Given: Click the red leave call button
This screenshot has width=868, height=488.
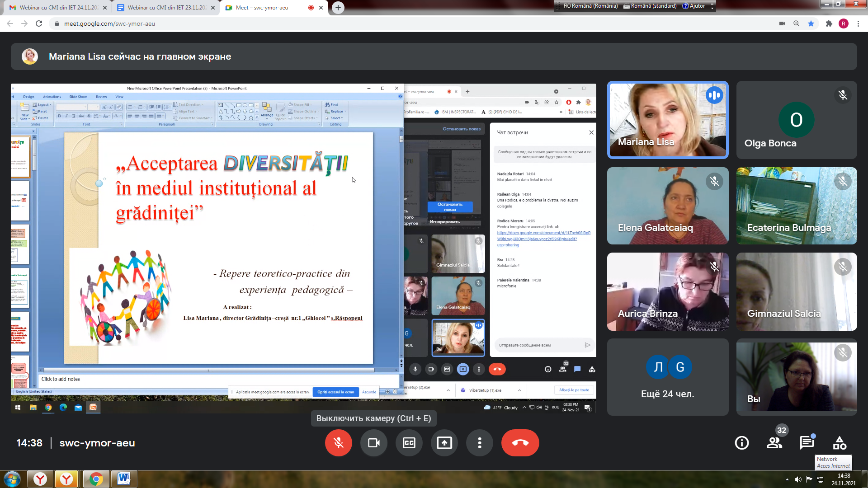Looking at the screenshot, I should (520, 443).
